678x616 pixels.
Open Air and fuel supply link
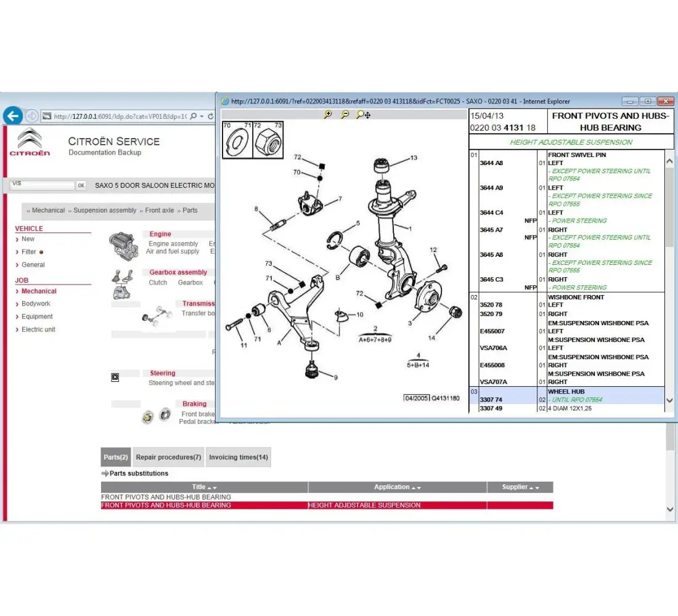click(x=173, y=251)
